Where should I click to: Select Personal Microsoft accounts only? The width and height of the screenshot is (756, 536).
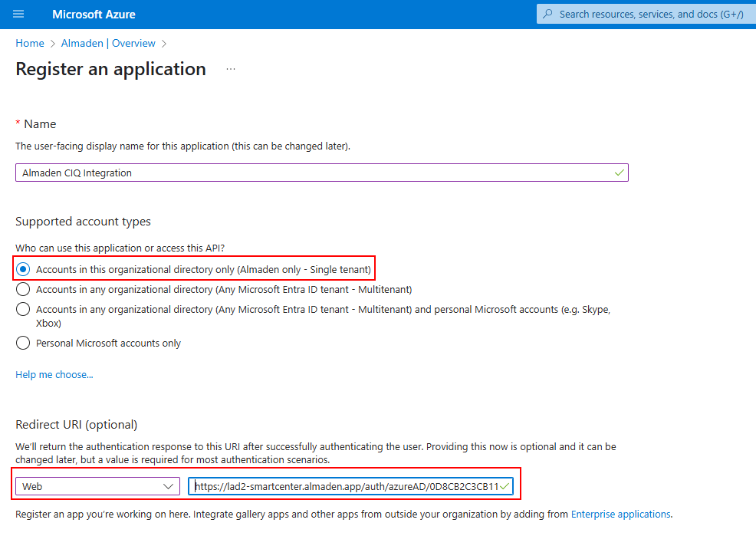[23, 343]
